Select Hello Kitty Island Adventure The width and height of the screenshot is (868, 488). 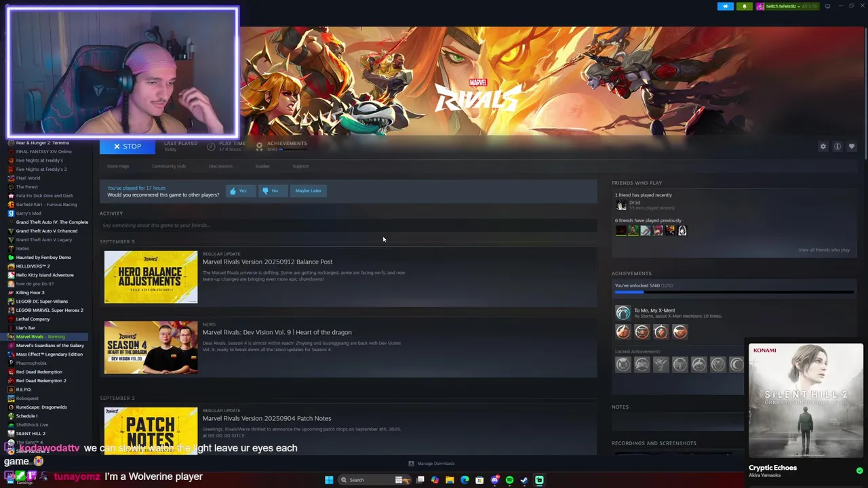(x=45, y=275)
